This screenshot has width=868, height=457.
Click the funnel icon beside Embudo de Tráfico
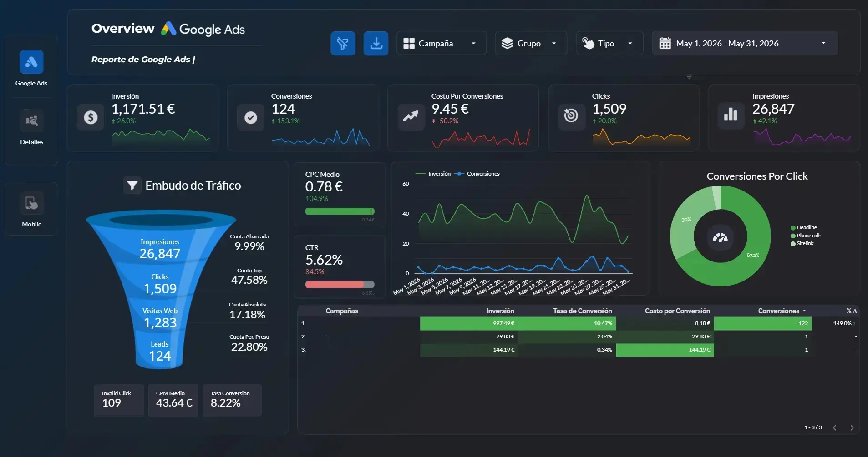(132, 185)
